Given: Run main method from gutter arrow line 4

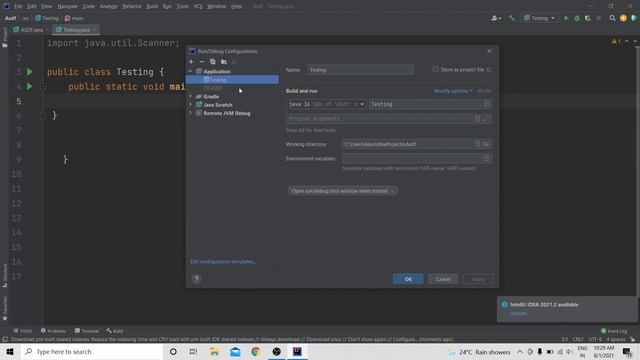Looking at the screenshot, I should pos(30,87).
